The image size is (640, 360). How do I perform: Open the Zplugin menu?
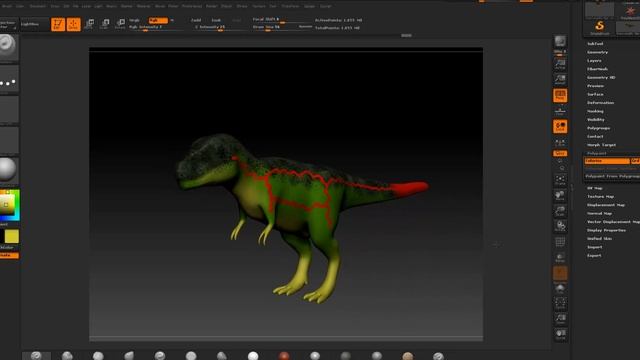(x=309, y=6)
